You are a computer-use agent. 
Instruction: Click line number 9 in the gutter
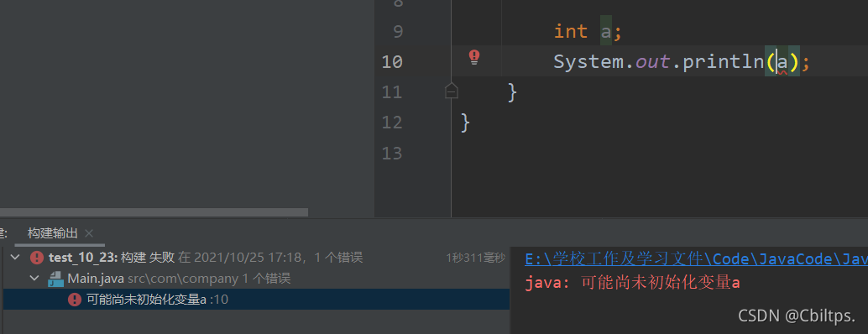pos(397,32)
